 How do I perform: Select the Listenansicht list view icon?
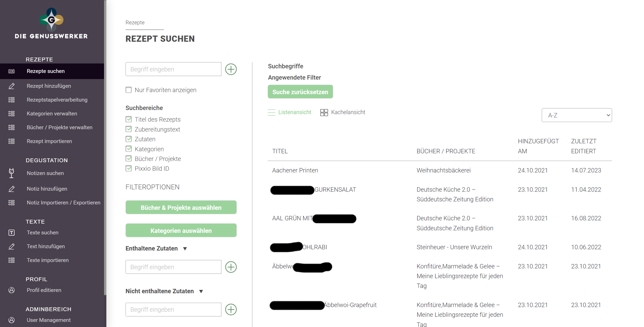(x=271, y=113)
